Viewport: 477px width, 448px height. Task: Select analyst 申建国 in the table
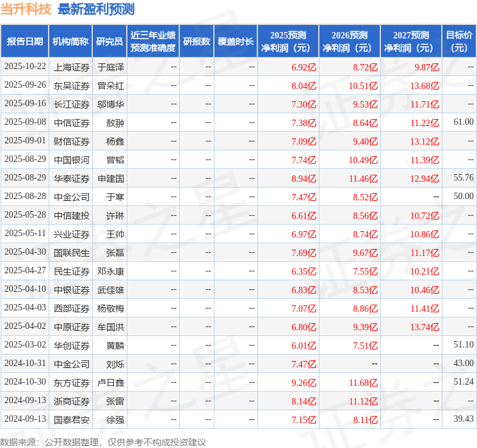coord(110,178)
